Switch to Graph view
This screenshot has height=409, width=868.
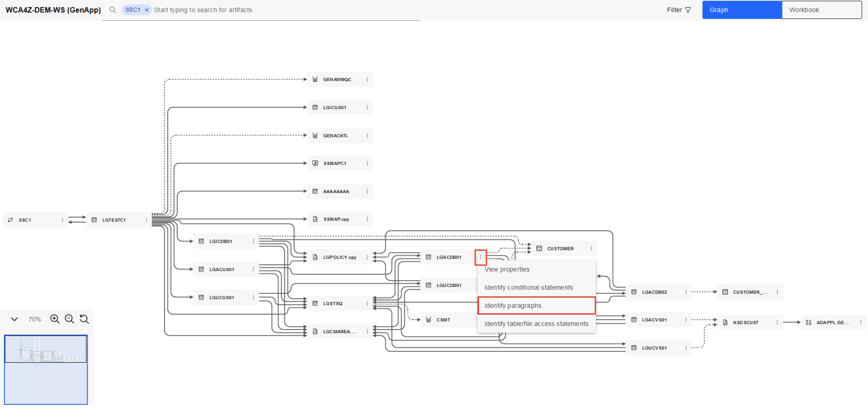tap(742, 10)
